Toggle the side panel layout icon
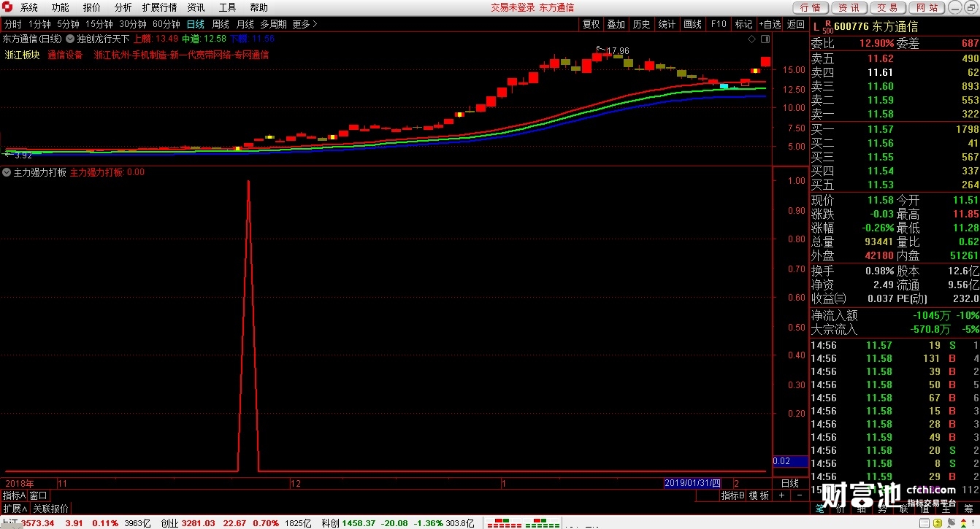Image resolution: width=980 pixels, height=529 pixels. 765,38
